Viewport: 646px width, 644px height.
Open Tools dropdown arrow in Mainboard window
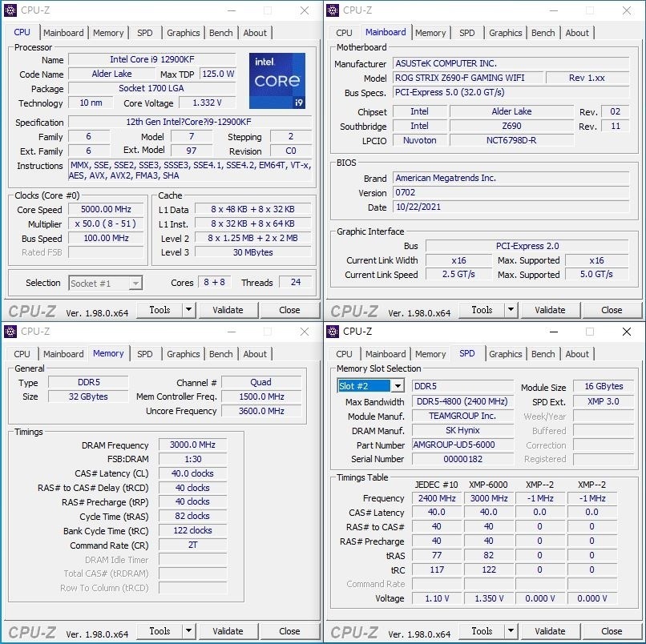pyautogui.click(x=511, y=310)
